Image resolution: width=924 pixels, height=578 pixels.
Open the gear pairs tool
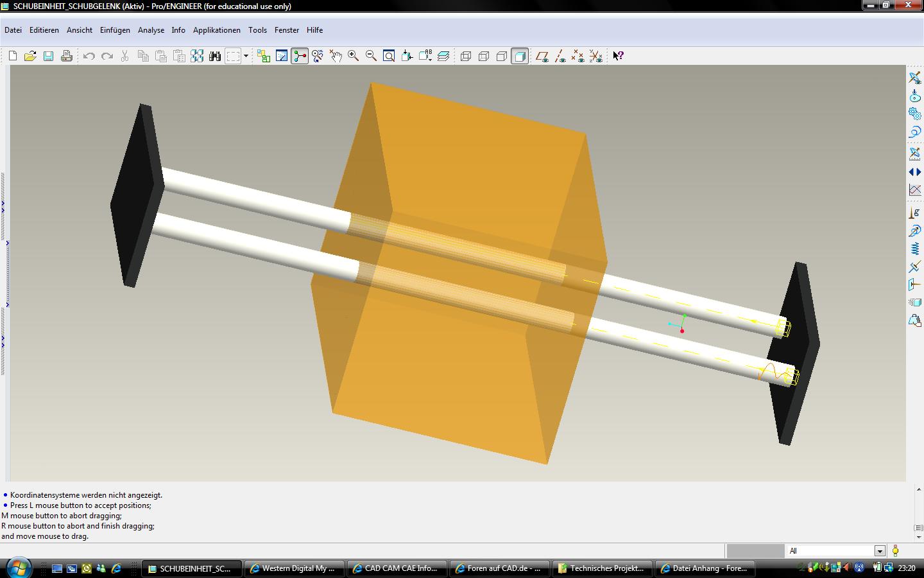915,114
